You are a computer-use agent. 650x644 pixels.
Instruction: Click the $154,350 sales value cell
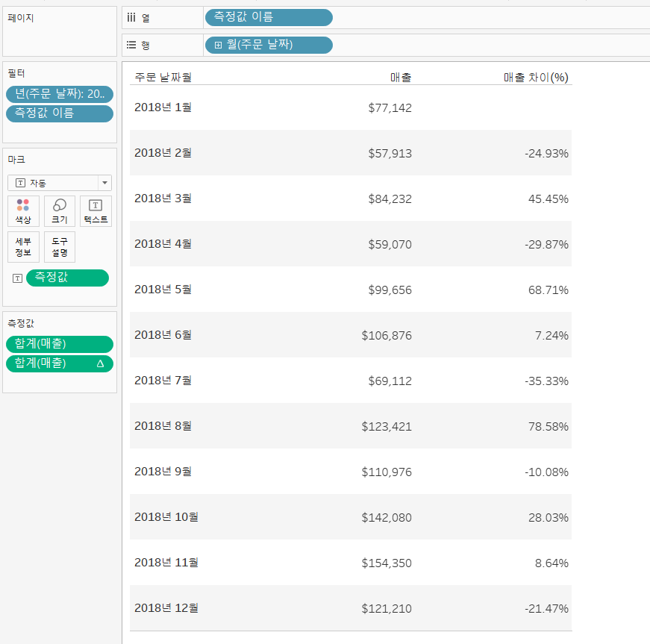(x=387, y=563)
